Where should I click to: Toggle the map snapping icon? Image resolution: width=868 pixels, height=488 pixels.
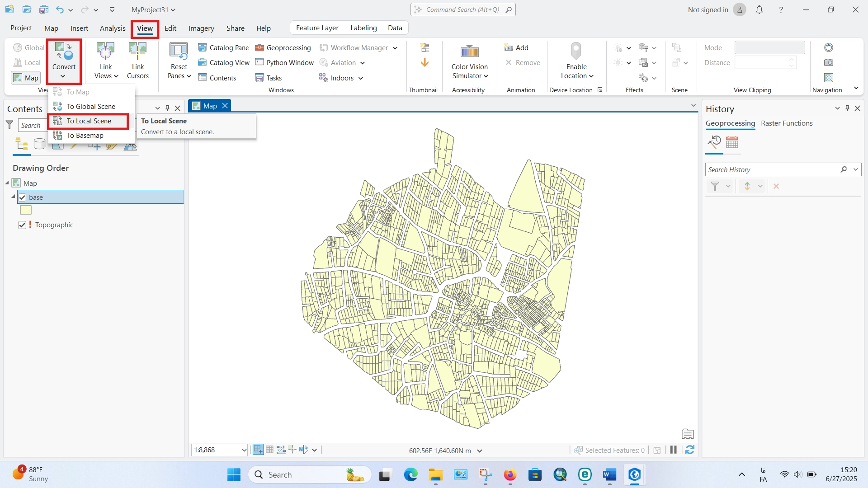pos(258,450)
